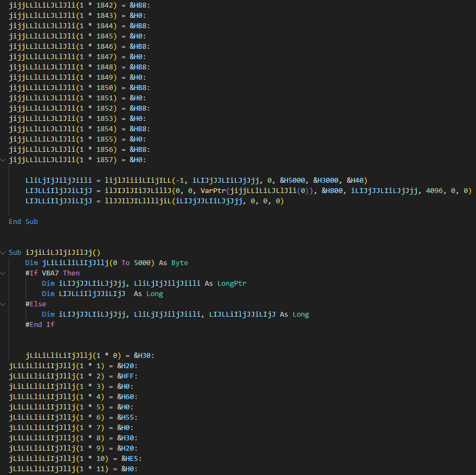
Task: Click the &H20 value at index 9
Action: (126, 448)
